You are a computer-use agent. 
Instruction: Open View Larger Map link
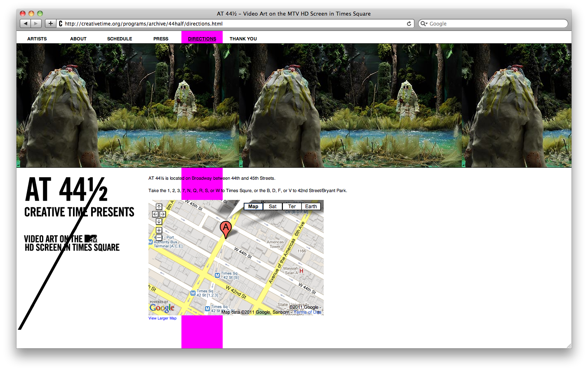pyautogui.click(x=162, y=318)
